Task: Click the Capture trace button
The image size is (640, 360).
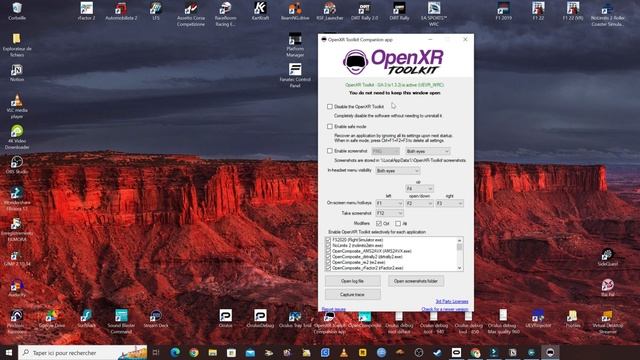Action: 353,295
